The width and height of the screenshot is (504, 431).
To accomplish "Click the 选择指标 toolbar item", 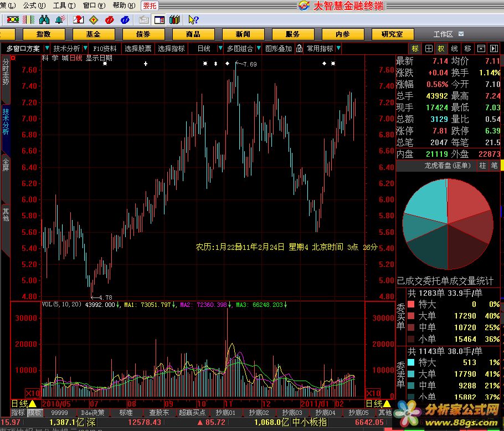I will pyautogui.click(x=171, y=49).
